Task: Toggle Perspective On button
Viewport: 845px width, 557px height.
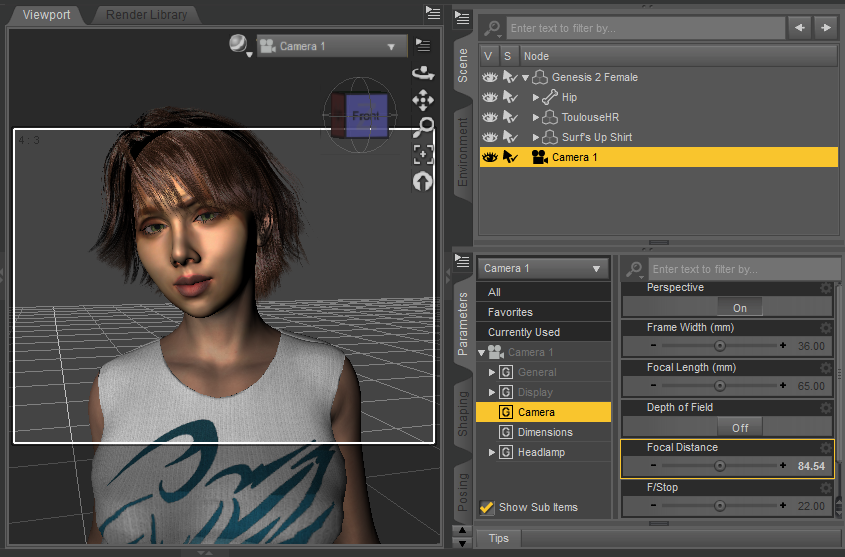Action: [739, 308]
